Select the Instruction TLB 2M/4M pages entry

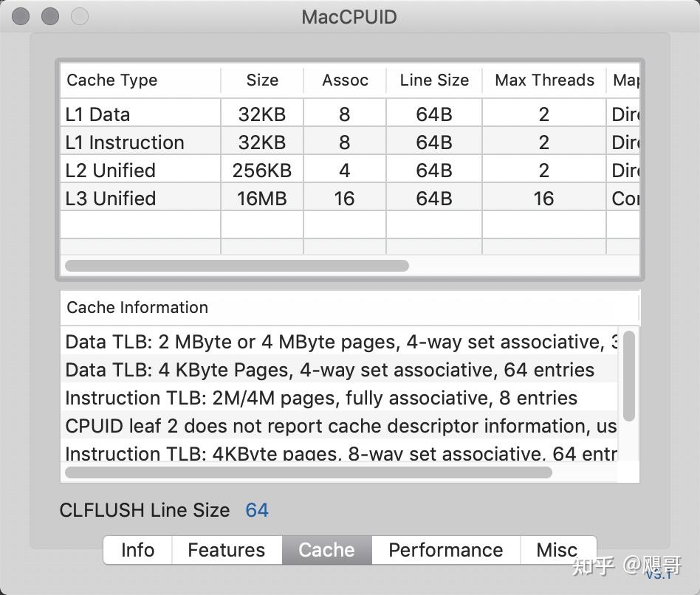coord(321,398)
